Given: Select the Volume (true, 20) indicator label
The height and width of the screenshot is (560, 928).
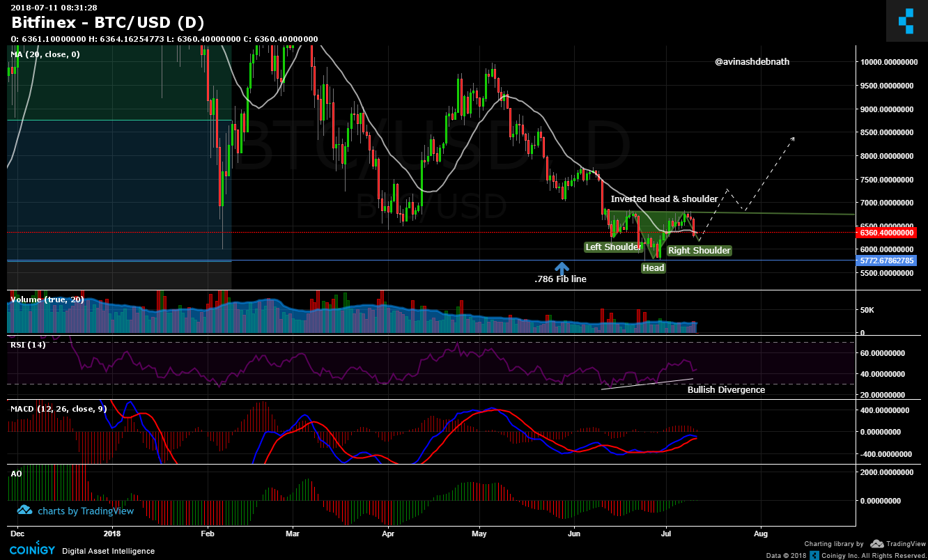Looking at the screenshot, I should (47, 300).
